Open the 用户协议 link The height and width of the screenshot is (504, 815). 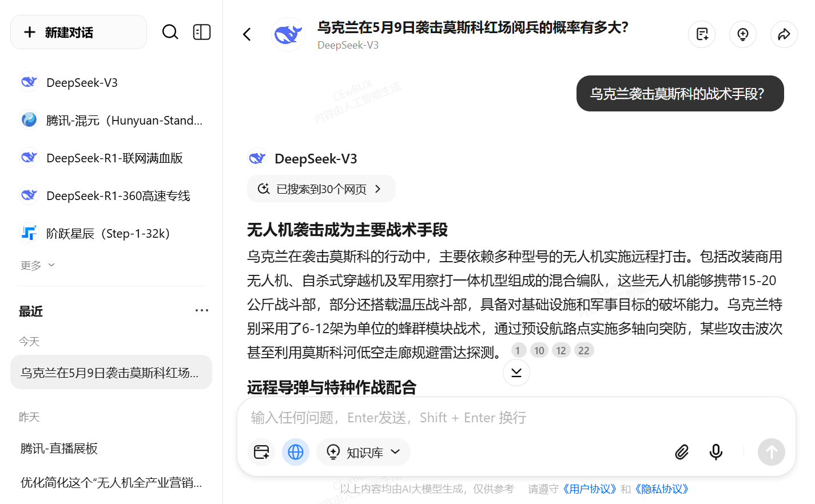point(589,489)
